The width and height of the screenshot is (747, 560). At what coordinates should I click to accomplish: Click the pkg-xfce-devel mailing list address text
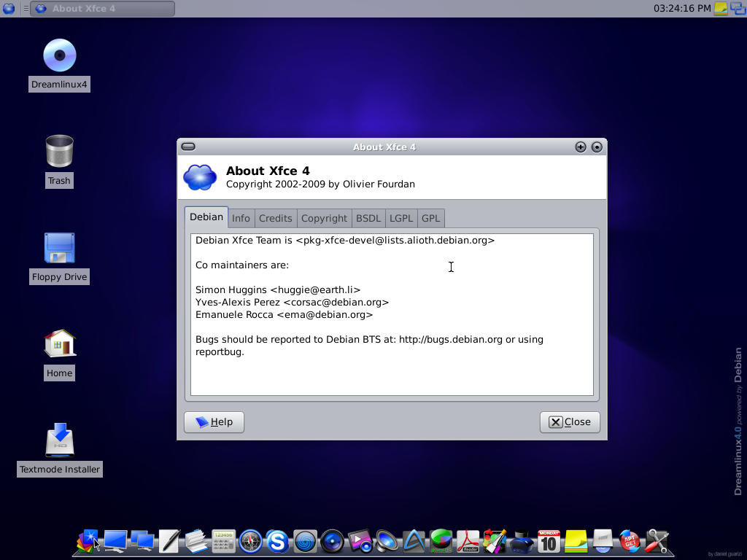pos(395,241)
